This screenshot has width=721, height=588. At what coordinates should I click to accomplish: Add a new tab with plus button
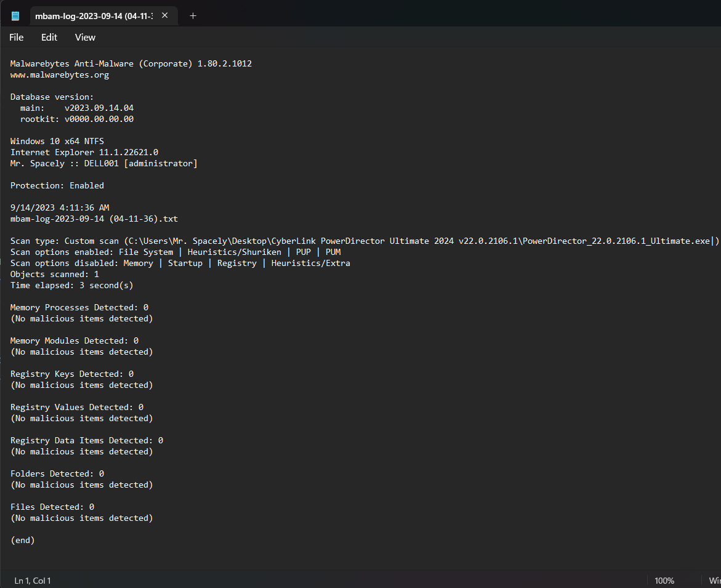(x=193, y=15)
